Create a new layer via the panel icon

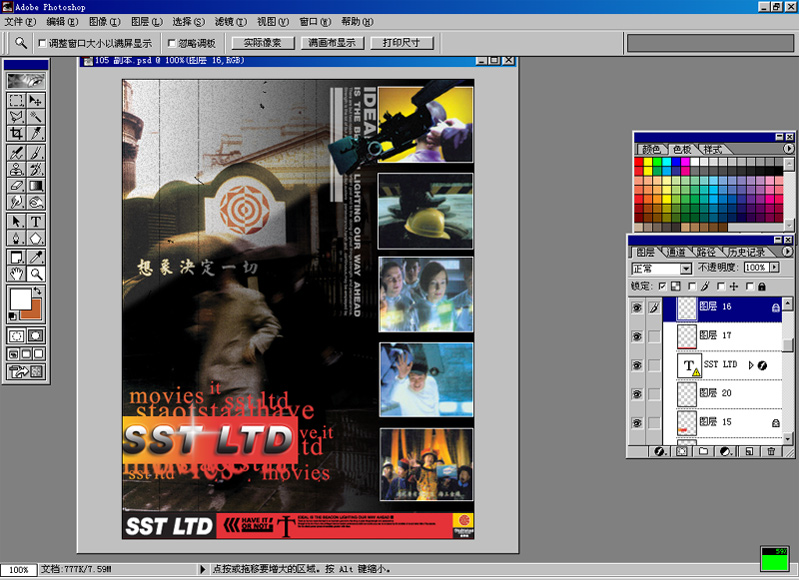pos(749,451)
